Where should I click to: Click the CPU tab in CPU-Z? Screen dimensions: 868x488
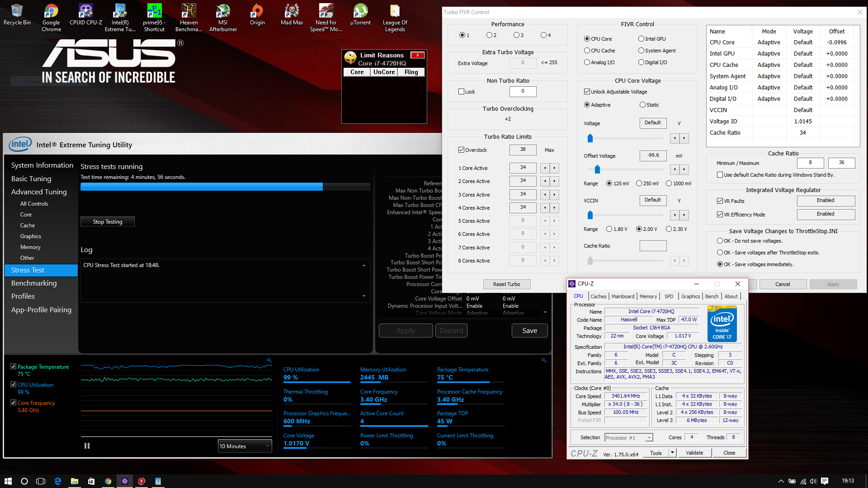click(579, 296)
